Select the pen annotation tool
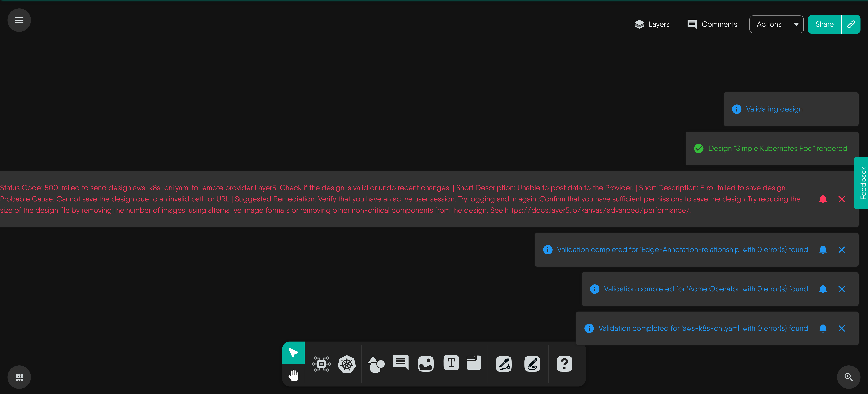This screenshot has height=394, width=868. (504, 364)
